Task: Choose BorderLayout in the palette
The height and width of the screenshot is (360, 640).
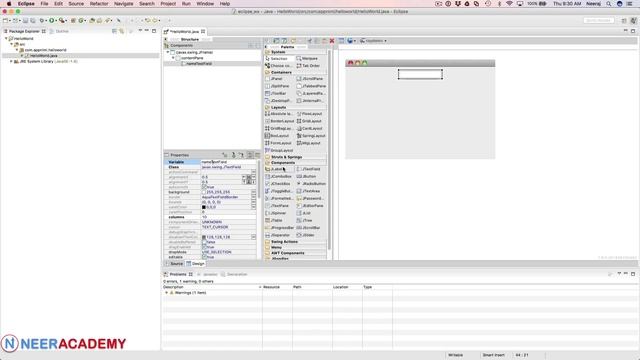Action: (279, 121)
